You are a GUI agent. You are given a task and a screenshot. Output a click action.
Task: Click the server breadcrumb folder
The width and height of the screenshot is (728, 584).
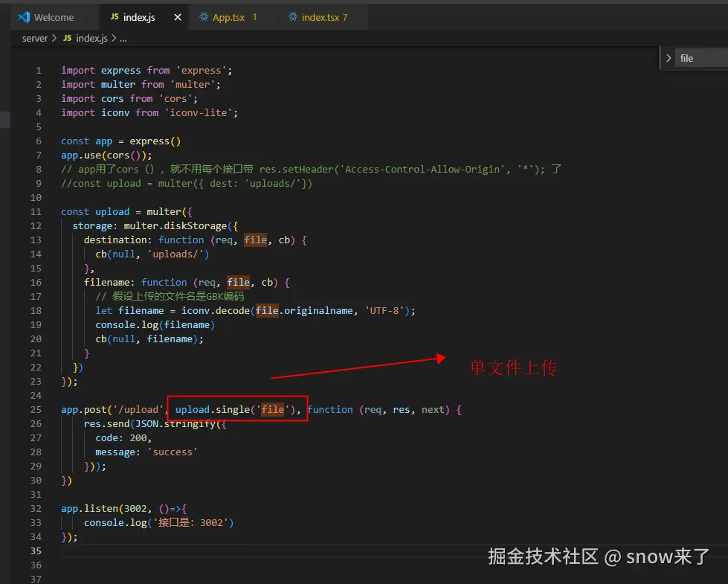(35, 38)
